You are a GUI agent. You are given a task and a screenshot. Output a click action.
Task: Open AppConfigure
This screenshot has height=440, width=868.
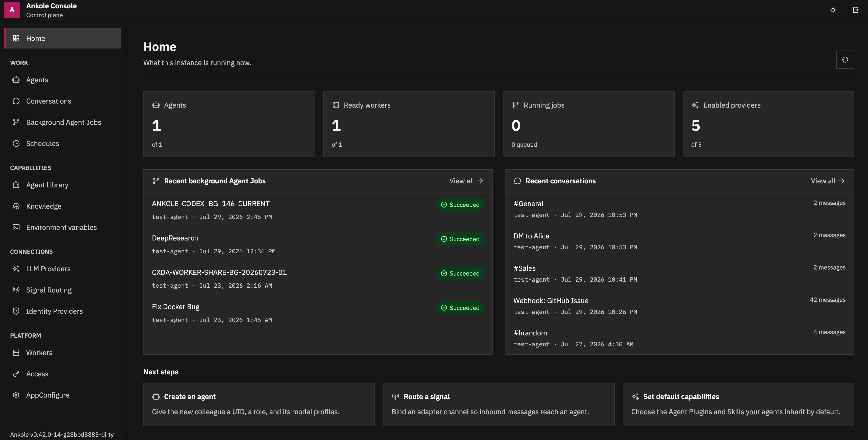(x=62, y=396)
